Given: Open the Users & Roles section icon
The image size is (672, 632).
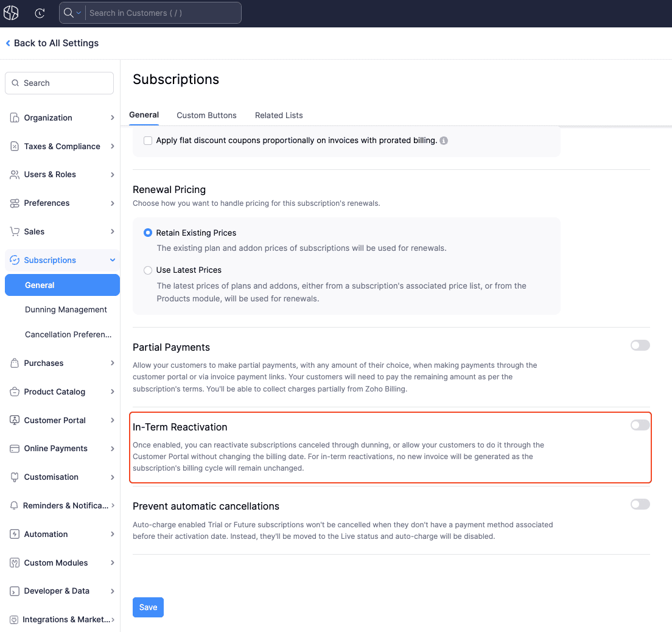Looking at the screenshot, I should pos(15,175).
